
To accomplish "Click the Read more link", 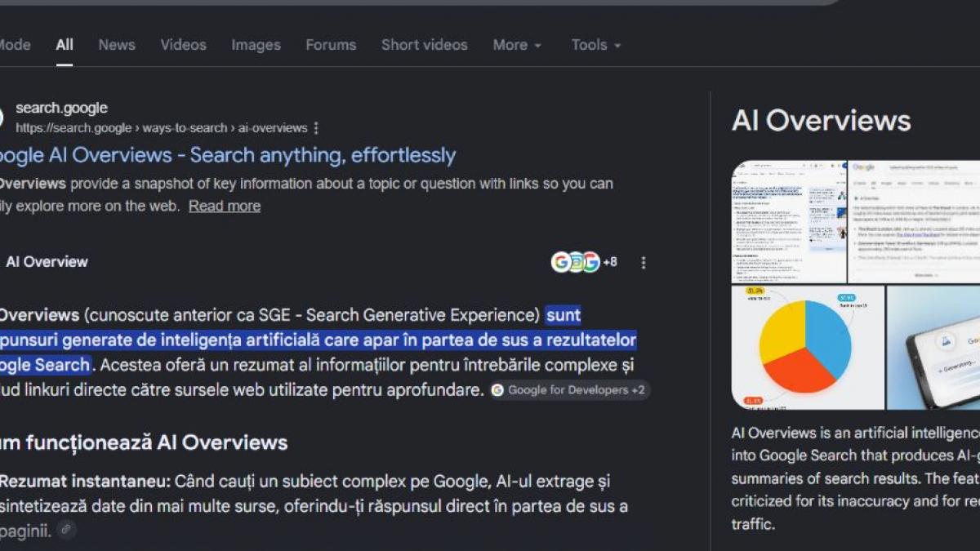I will pyautogui.click(x=225, y=207).
